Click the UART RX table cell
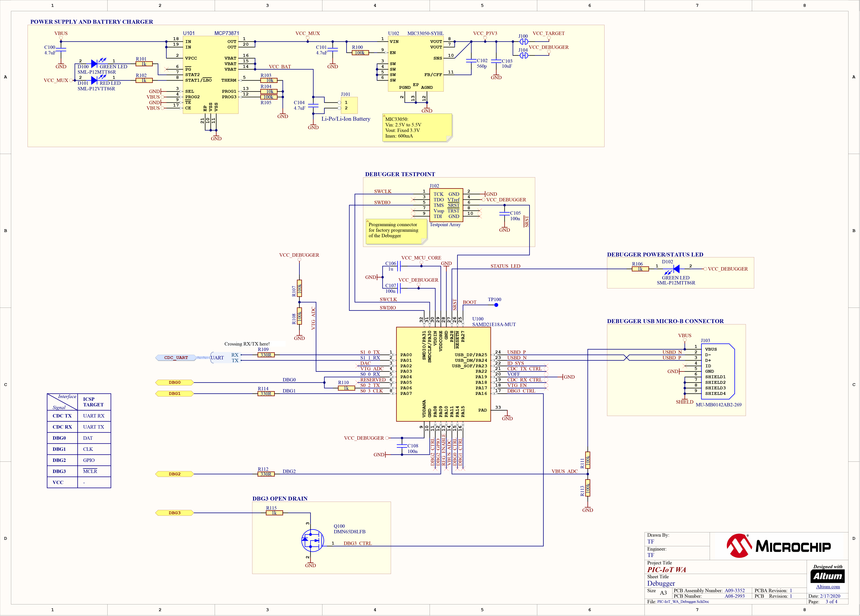 tap(94, 416)
